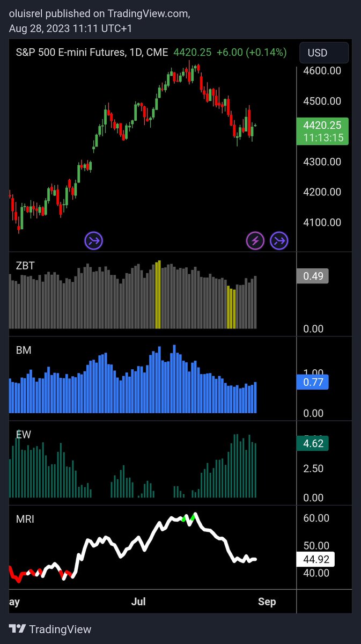Select the BM indicator label
The image size is (361, 644).
24,350
